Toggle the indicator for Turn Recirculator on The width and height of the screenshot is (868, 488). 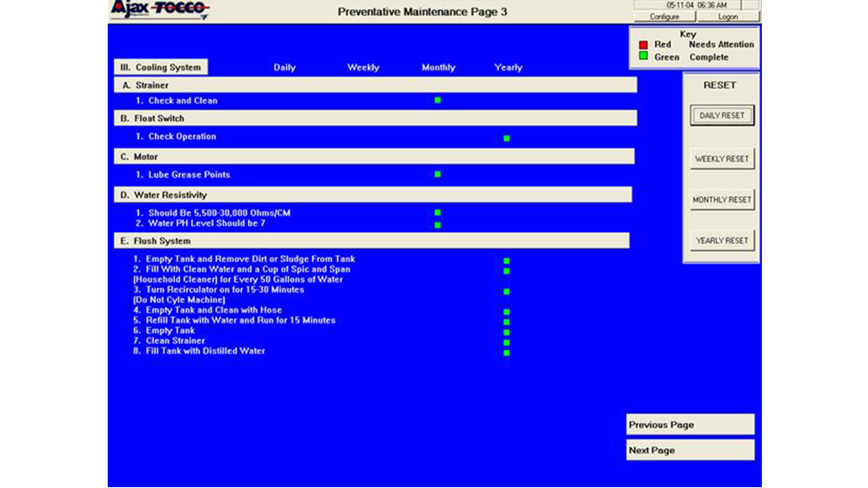point(506,290)
